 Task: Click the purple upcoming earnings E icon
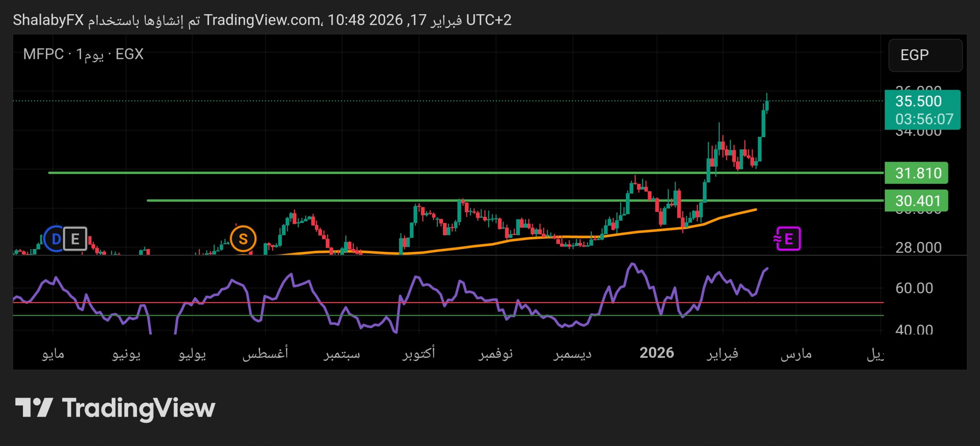[788, 239]
